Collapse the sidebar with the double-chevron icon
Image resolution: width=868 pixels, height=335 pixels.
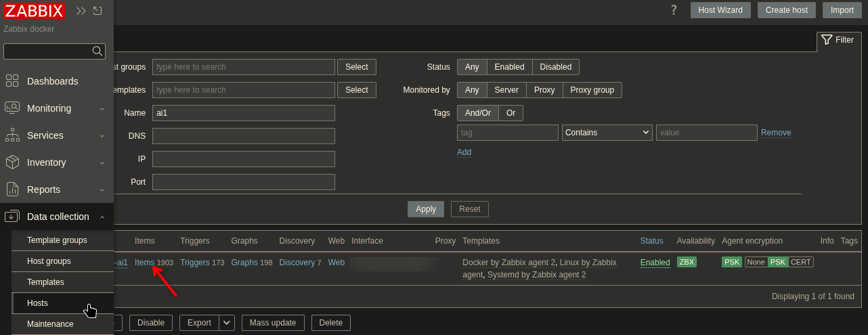[81, 11]
